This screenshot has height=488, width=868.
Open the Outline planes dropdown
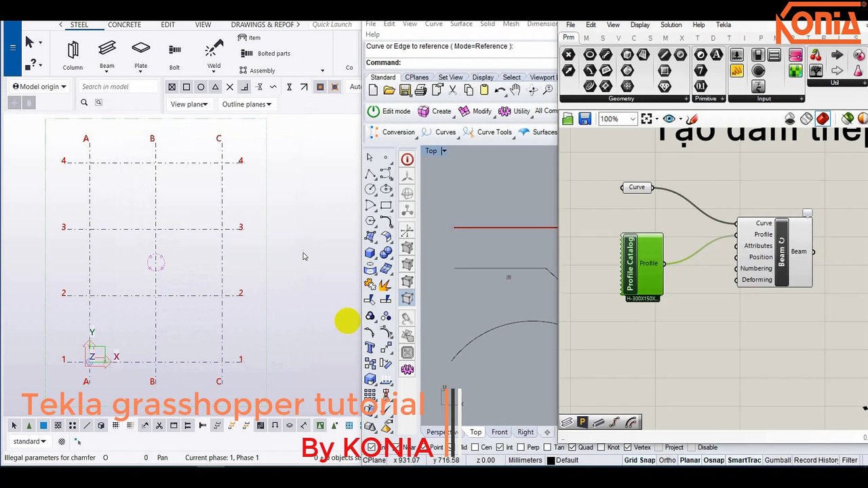point(247,104)
